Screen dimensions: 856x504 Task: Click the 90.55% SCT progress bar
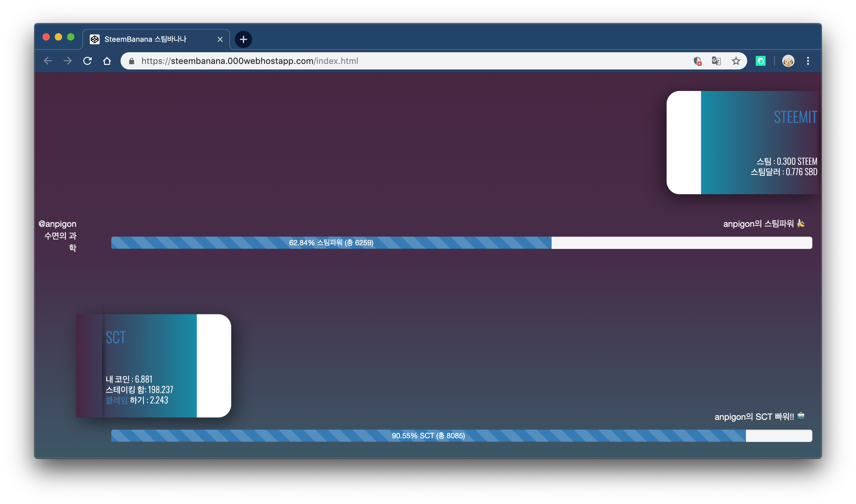pyautogui.click(x=428, y=435)
